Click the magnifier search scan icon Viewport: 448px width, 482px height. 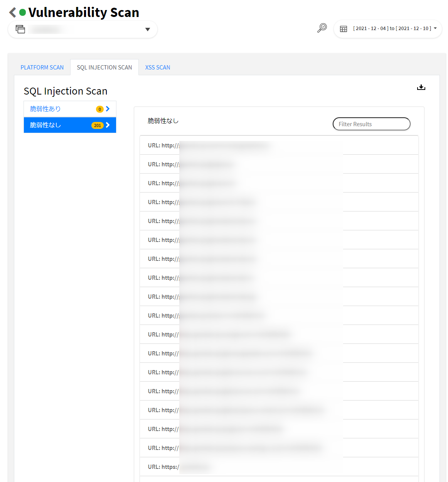coord(322,28)
